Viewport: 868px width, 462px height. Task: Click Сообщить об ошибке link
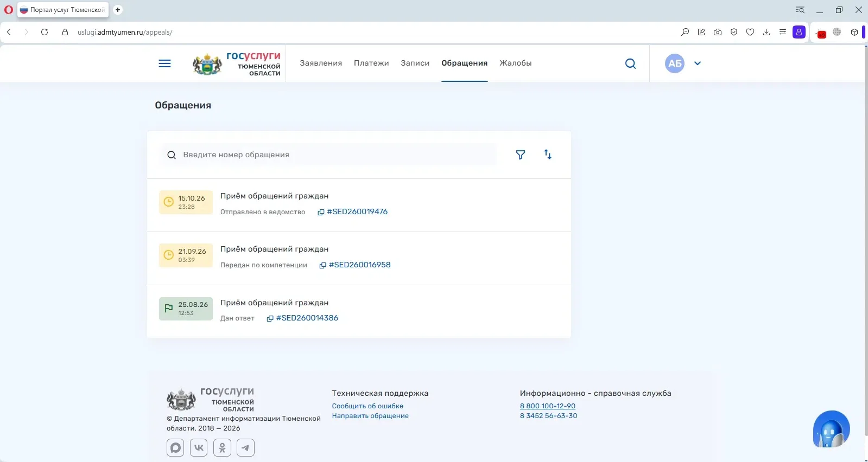(x=368, y=406)
